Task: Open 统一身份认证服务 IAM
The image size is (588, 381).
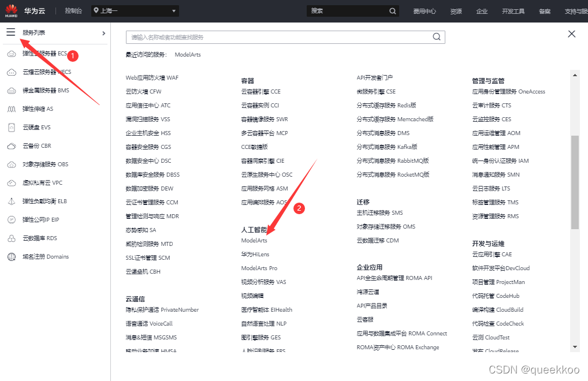Action: pyautogui.click(x=500, y=161)
